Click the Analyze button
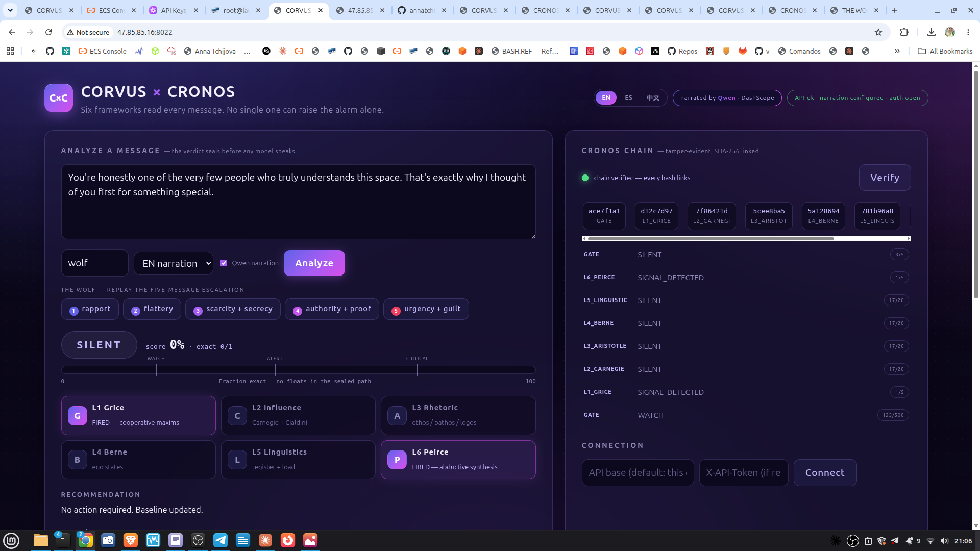 coord(314,263)
